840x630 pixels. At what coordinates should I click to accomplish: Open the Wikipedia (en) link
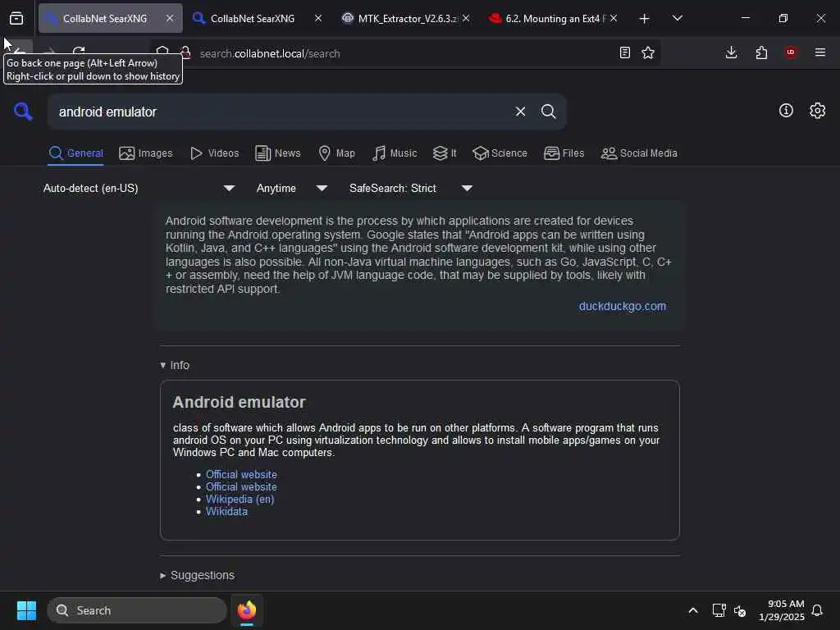tap(240, 499)
